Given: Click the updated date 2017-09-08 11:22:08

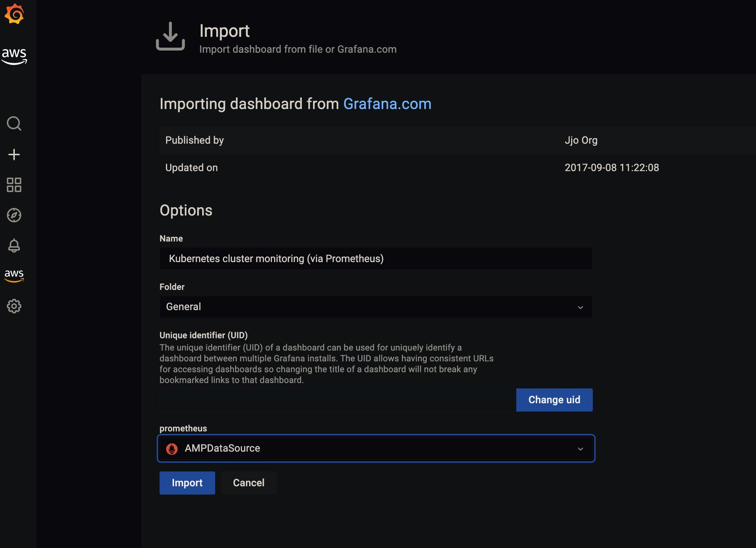Looking at the screenshot, I should tap(612, 168).
